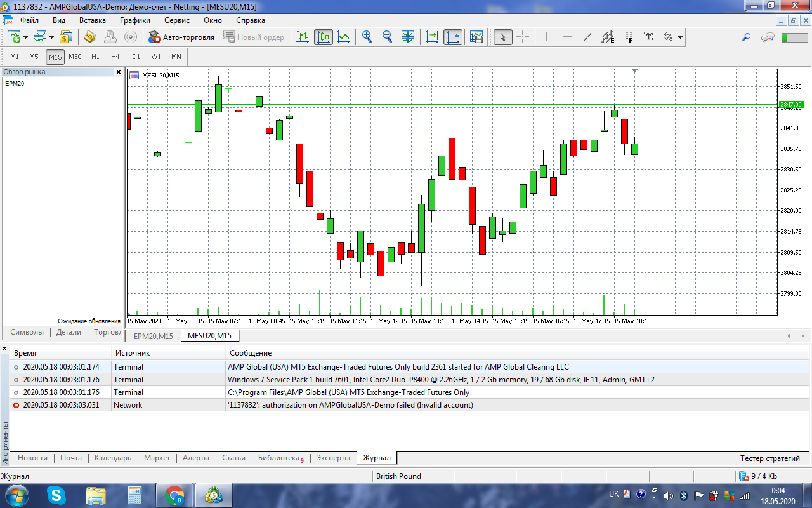Open Тестер стратегий strategy tester
This screenshot has height=508, width=812.
click(770, 458)
